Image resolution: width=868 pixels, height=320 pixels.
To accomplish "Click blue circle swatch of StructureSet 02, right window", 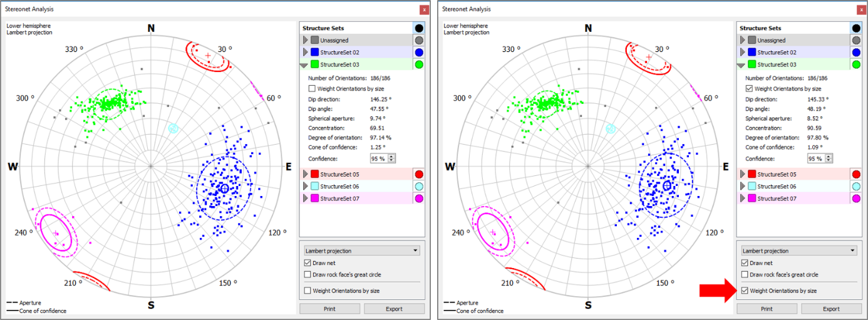I will point(856,53).
